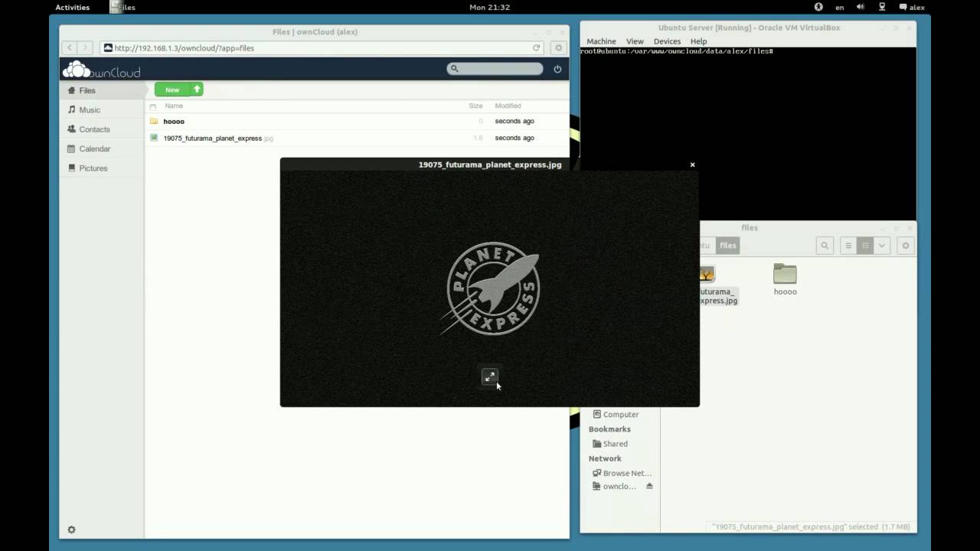Click the fullscreen arrows icon in image preview

[490, 376]
